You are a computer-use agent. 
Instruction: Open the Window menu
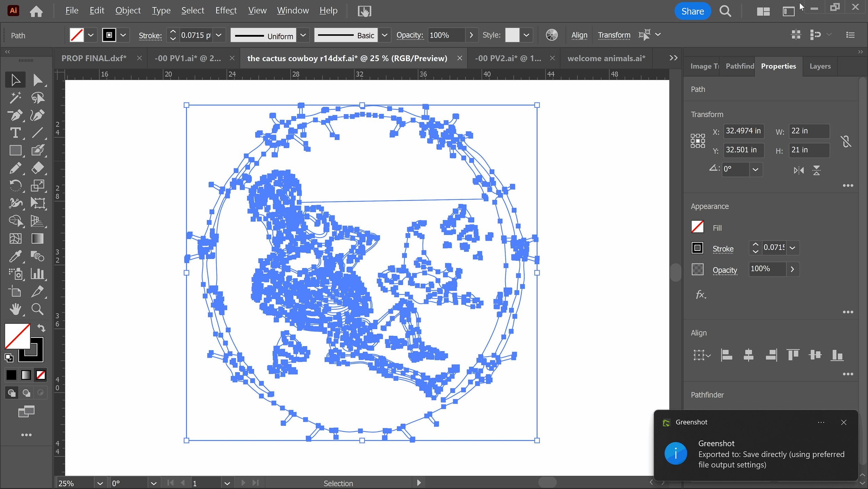293,11
